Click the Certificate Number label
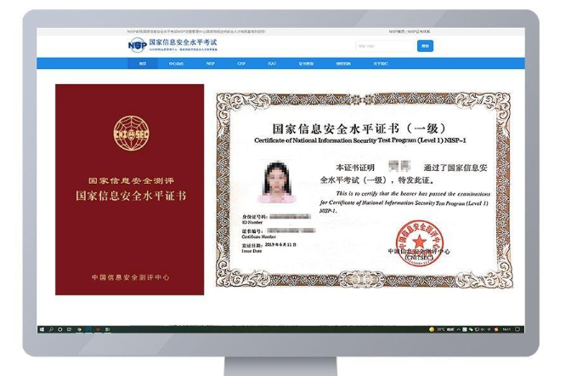Image resolution: width=588 pixels, height=376 pixels. click(259, 236)
